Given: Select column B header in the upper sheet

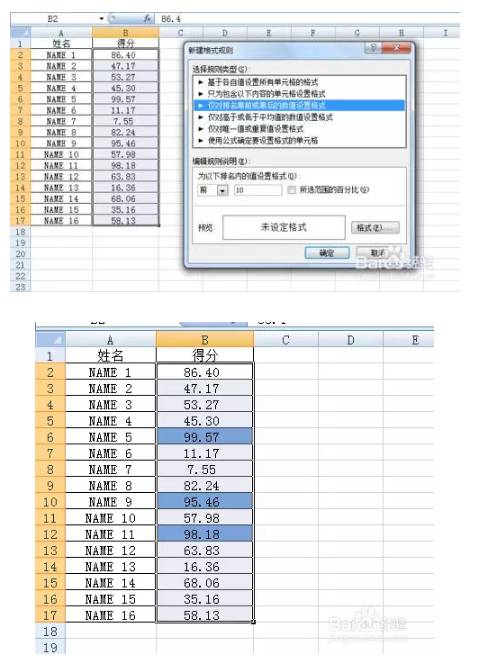Looking at the screenshot, I should point(125,33).
